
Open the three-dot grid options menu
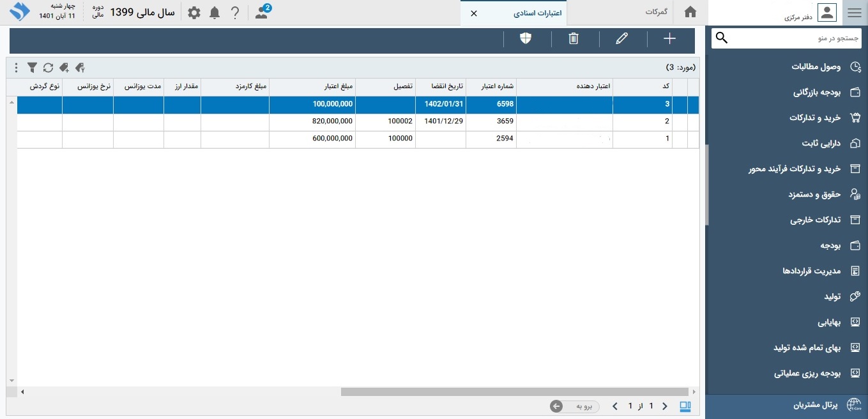(16, 67)
